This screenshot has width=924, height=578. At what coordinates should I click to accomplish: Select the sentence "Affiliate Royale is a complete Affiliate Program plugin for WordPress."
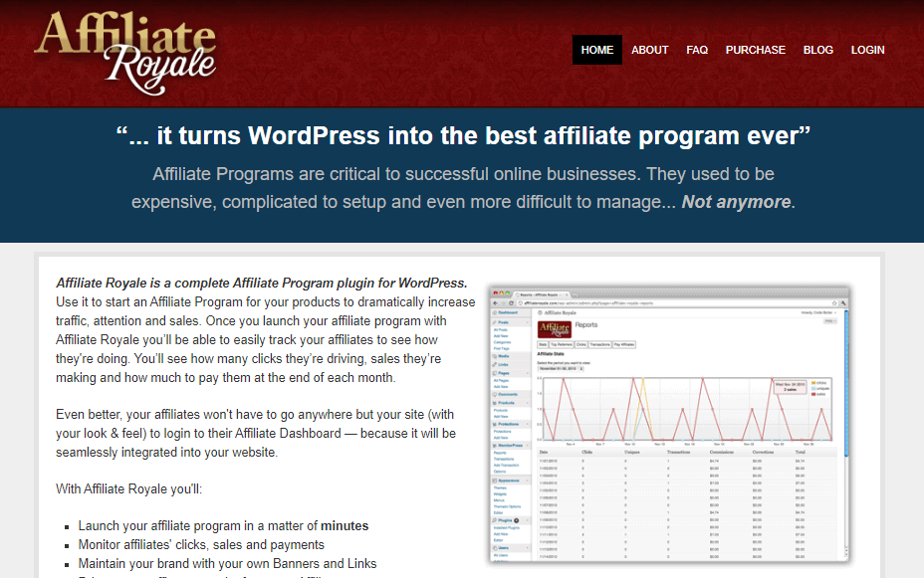[262, 284]
